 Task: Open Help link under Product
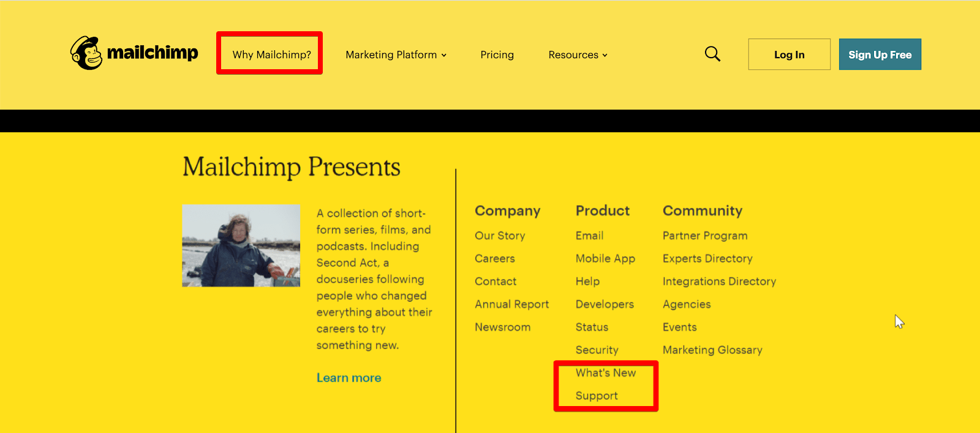(587, 281)
